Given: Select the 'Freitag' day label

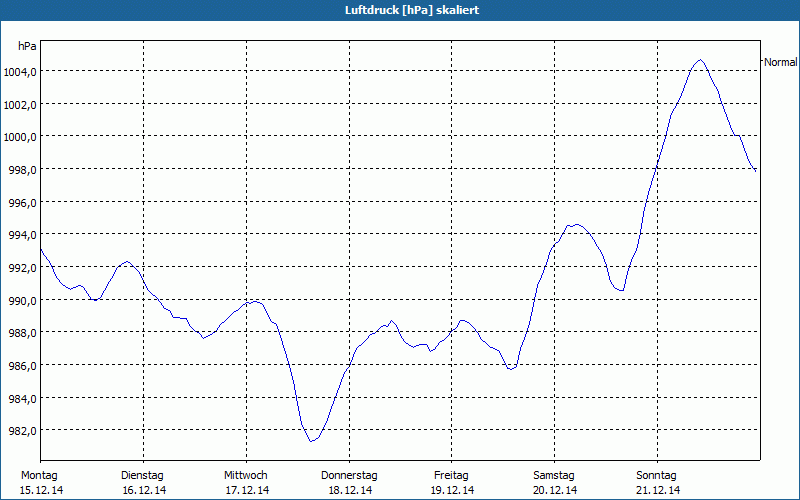Looking at the screenshot, I should 451,476.
